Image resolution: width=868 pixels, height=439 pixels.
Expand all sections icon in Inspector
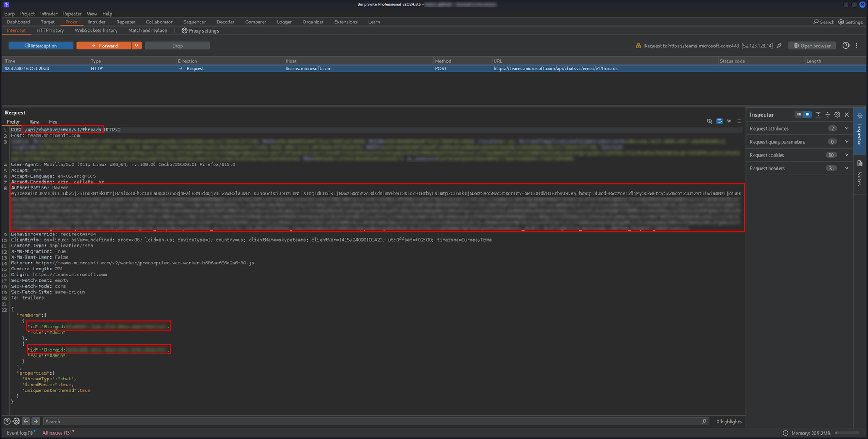[x=818, y=114]
